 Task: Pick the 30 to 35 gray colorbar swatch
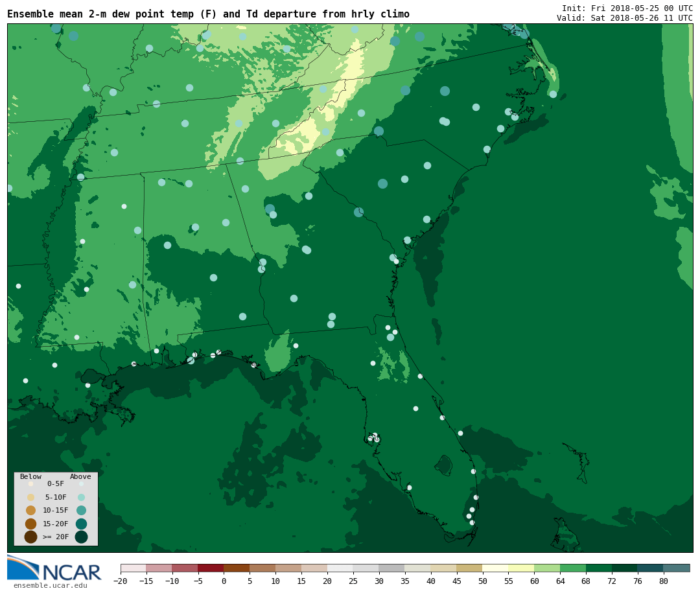click(392, 568)
